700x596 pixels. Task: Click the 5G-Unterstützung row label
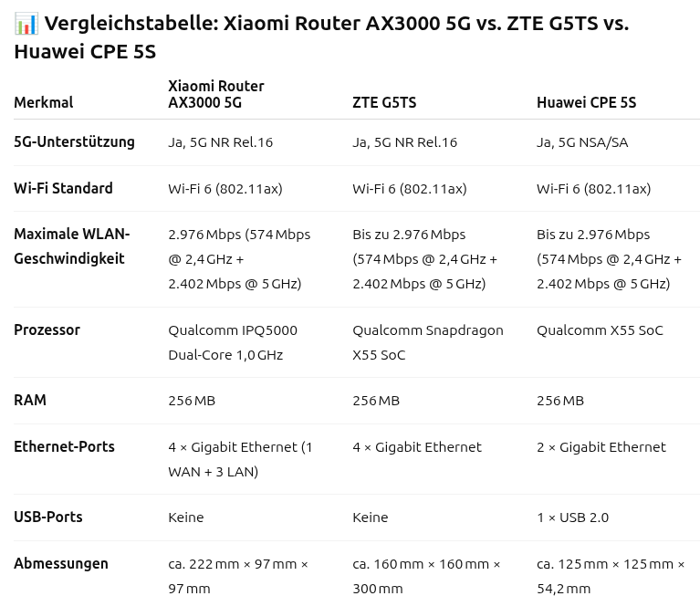pyautogui.click(x=74, y=142)
